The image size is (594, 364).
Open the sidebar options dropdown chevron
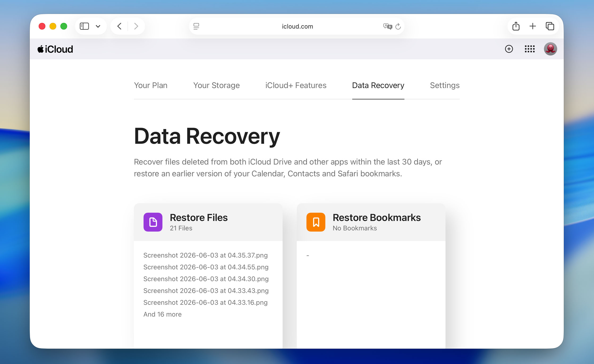98,26
